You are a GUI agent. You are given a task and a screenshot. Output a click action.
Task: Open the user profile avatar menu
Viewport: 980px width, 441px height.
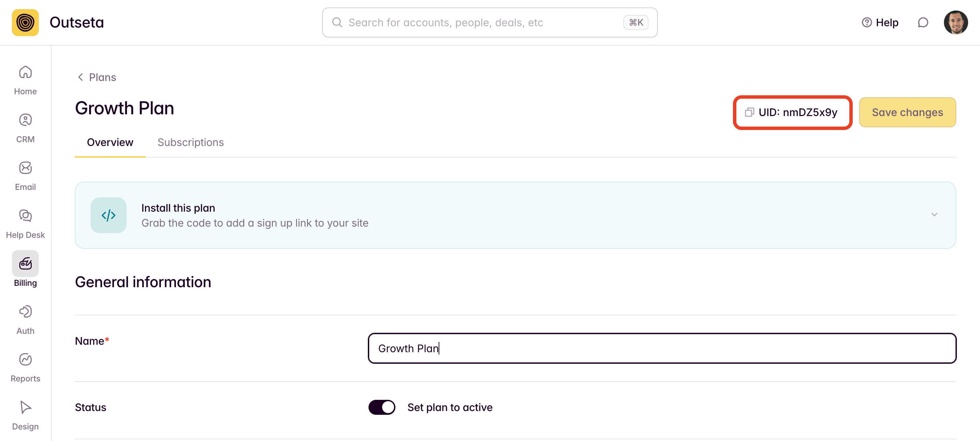coord(955,22)
